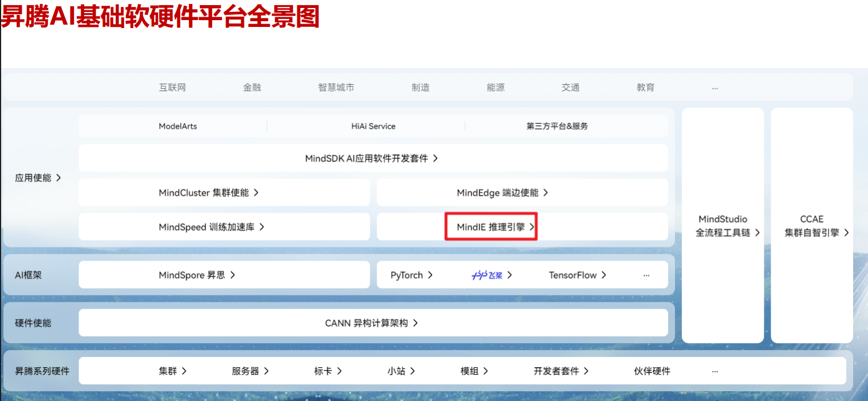
Task: Click the 集群 hardware link
Action: click(x=173, y=371)
